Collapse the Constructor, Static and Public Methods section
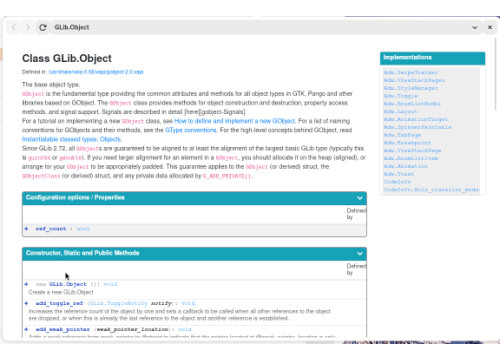This screenshot has width=500, height=360. pos(360,253)
